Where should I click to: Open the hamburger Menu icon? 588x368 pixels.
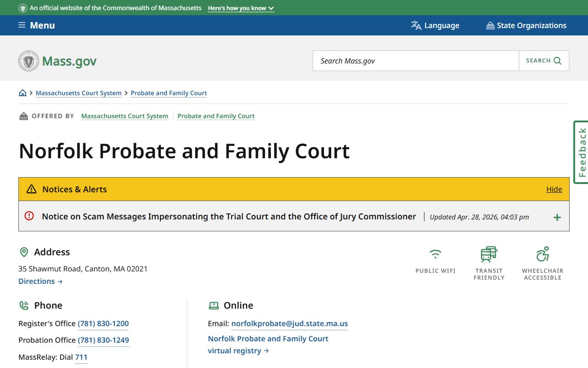click(x=22, y=25)
